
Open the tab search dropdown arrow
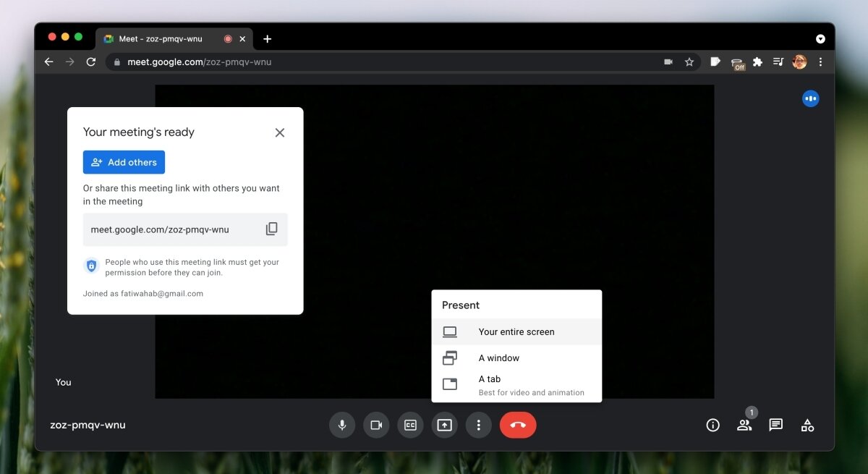[x=820, y=39]
